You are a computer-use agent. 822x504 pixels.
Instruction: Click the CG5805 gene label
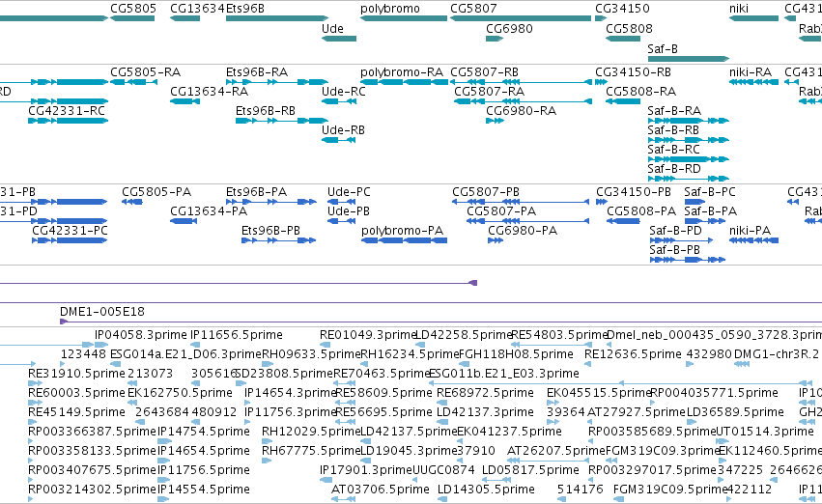point(133,9)
